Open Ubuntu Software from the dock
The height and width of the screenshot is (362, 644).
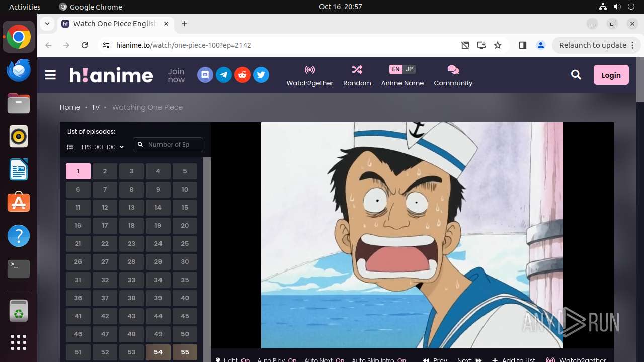click(x=19, y=202)
